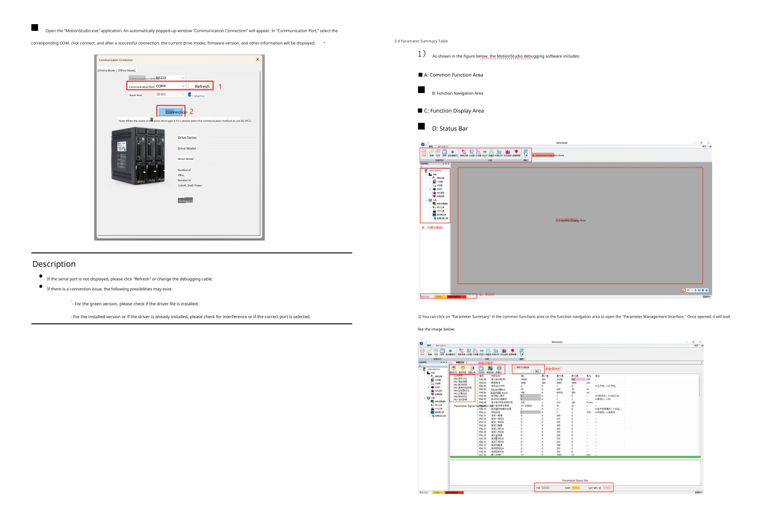Open parameter table P icon in upper toolbar
The height and width of the screenshot is (532, 761).
click(464, 152)
